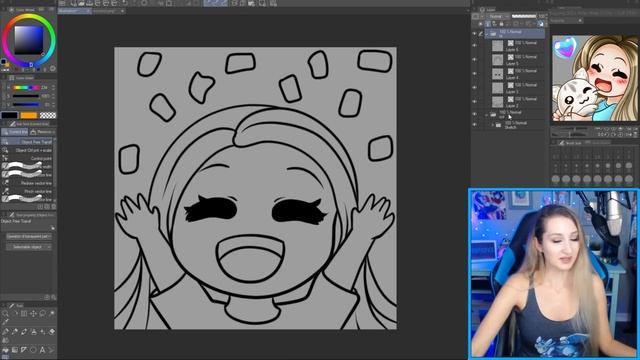The height and width of the screenshot is (360, 640).
Task: Open the Operation of transparent part dropdown
Action: [29, 236]
